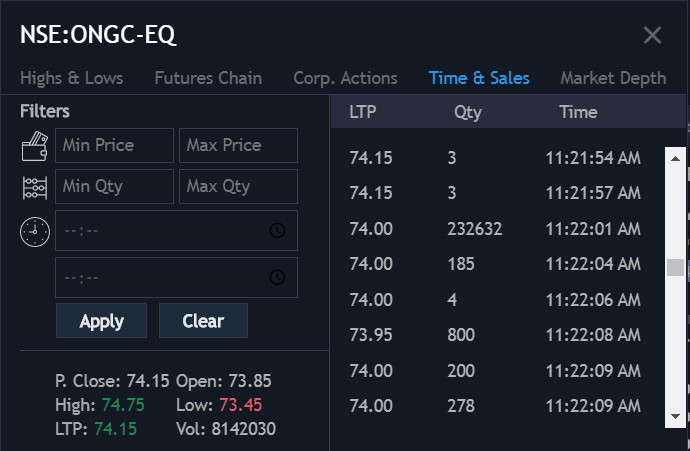690x451 pixels.
Task: Click into the Min Qty field
Action: click(x=114, y=187)
